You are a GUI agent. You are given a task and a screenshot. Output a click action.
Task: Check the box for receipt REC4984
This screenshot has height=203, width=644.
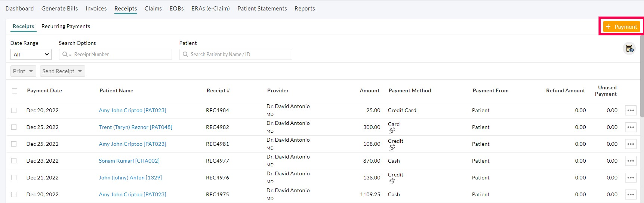[x=14, y=110]
